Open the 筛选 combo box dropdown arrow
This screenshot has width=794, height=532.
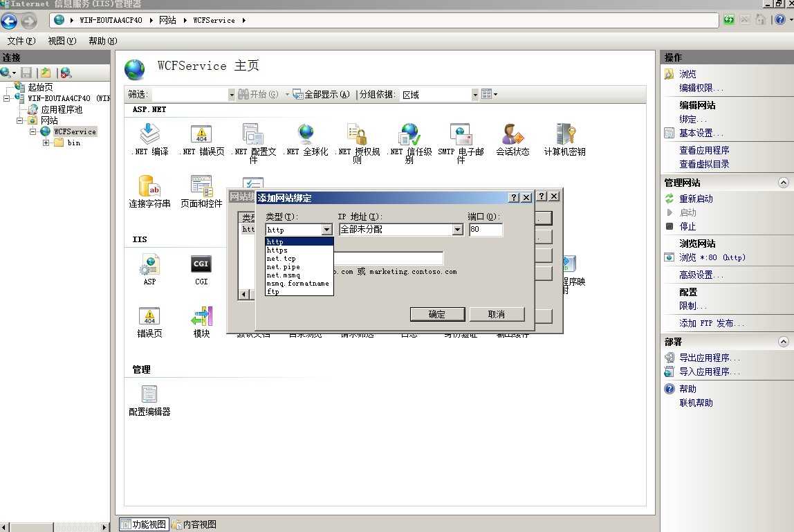point(232,95)
